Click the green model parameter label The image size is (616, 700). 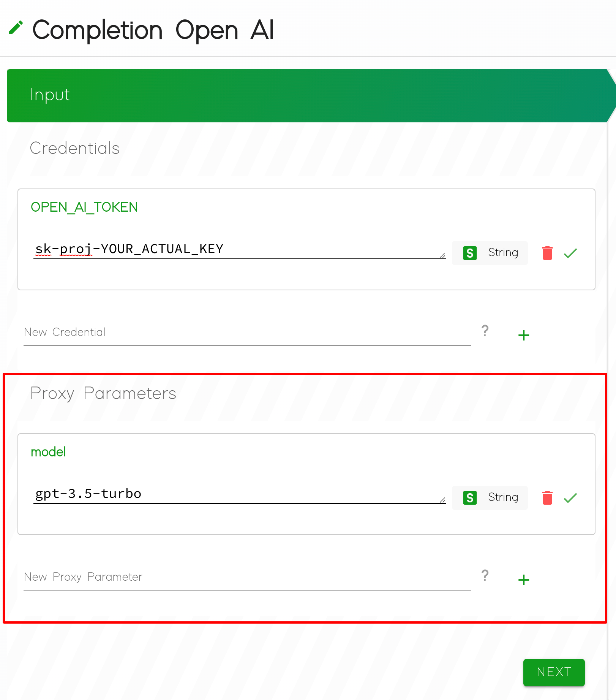click(x=48, y=452)
